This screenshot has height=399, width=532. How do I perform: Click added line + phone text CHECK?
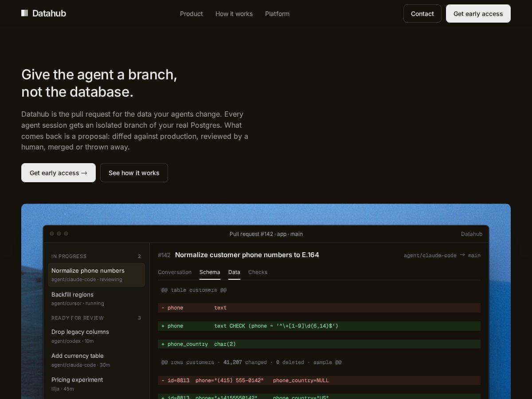coord(319,326)
